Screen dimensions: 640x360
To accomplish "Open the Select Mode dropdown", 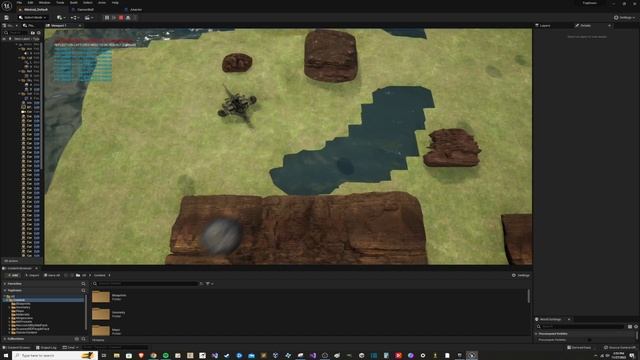I will click(33, 18).
